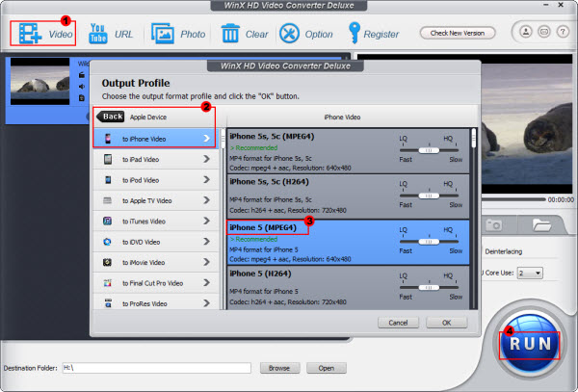Click the Clear trash icon
578x392 pixels.
point(230,34)
